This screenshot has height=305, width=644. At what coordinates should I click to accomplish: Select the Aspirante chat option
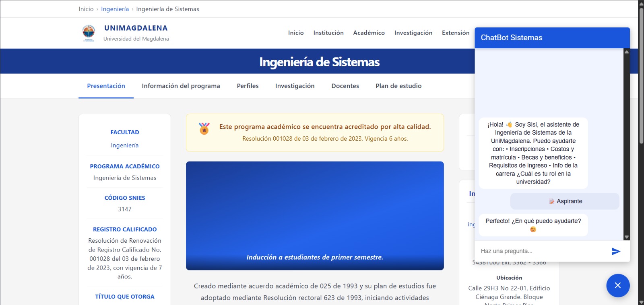[x=565, y=201]
